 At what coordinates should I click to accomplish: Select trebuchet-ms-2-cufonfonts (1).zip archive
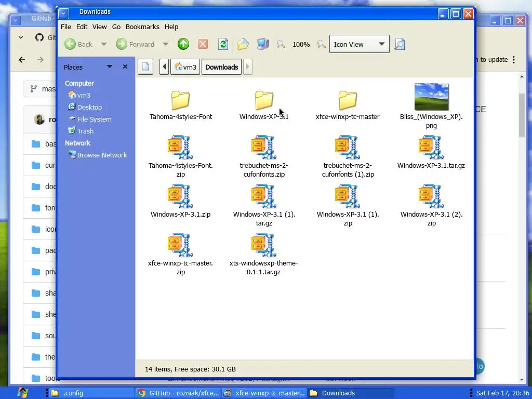coord(348,157)
